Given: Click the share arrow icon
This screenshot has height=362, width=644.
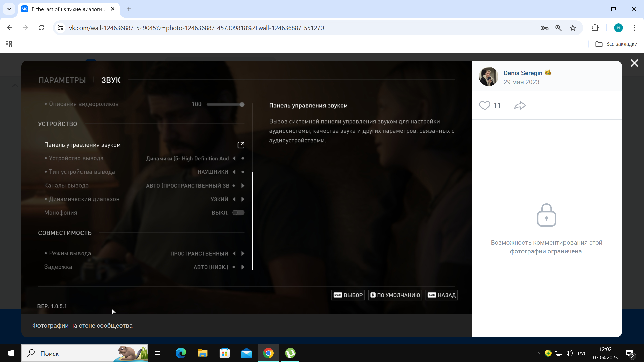Looking at the screenshot, I should click(x=520, y=105).
